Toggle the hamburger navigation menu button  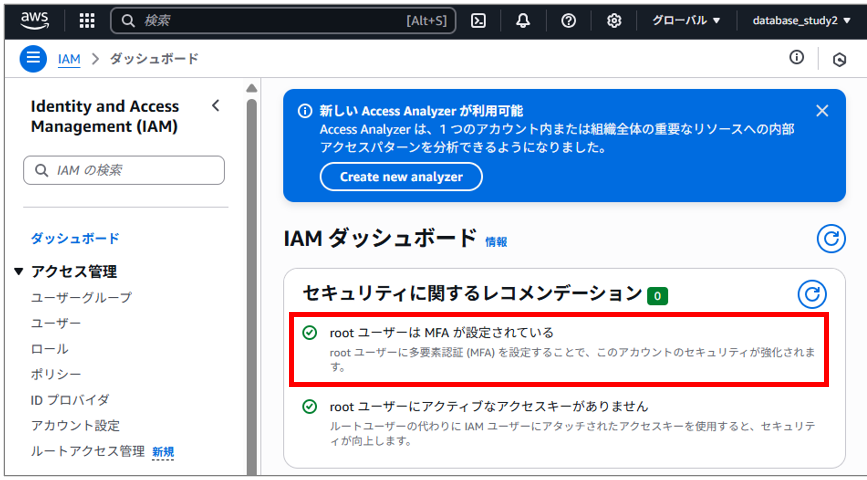(x=33, y=59)
